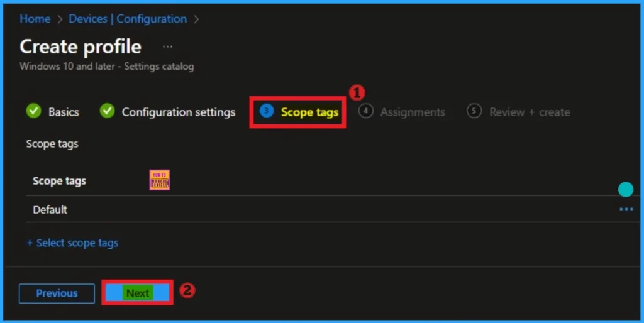The width and height of the screenshot is (644, 323).
Task: Click the Next button
Action: pos(138,293)
